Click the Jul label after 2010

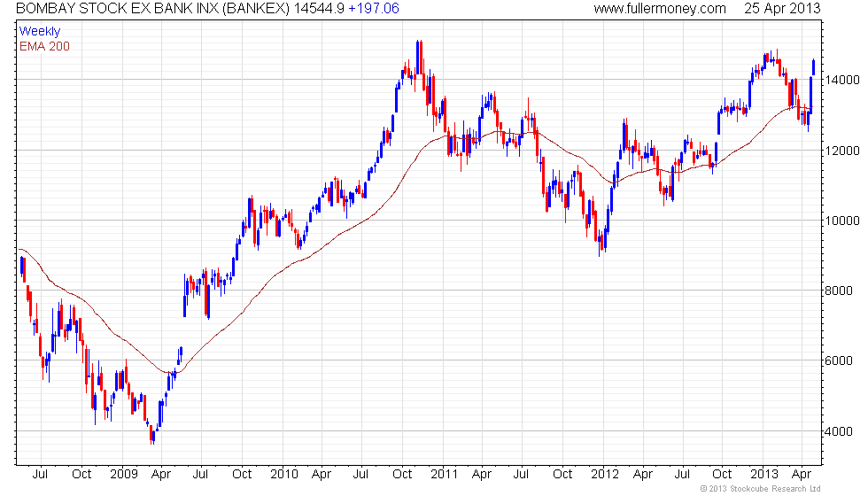click(360, 475)
